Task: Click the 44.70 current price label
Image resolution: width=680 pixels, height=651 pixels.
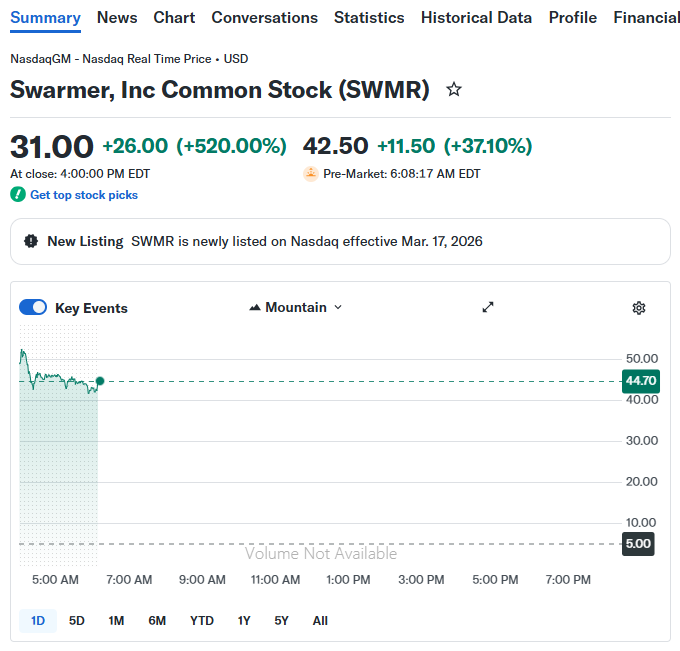Action: (641, 381)
